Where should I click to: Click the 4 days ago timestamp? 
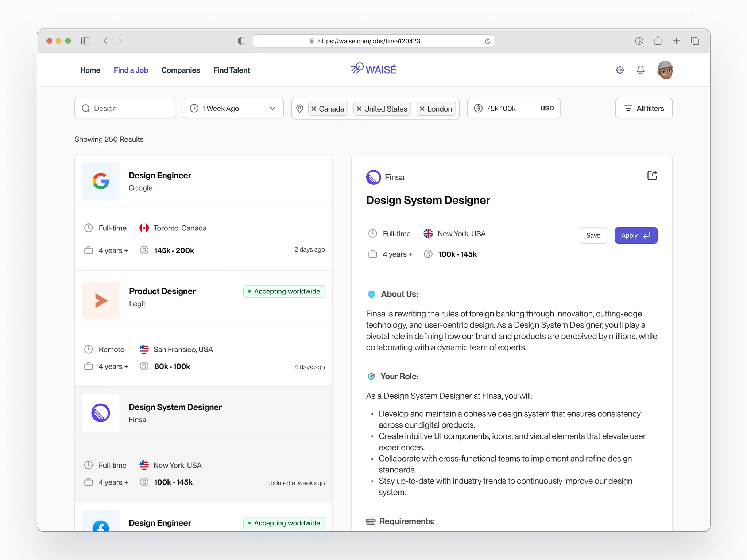tap(310, 367)
